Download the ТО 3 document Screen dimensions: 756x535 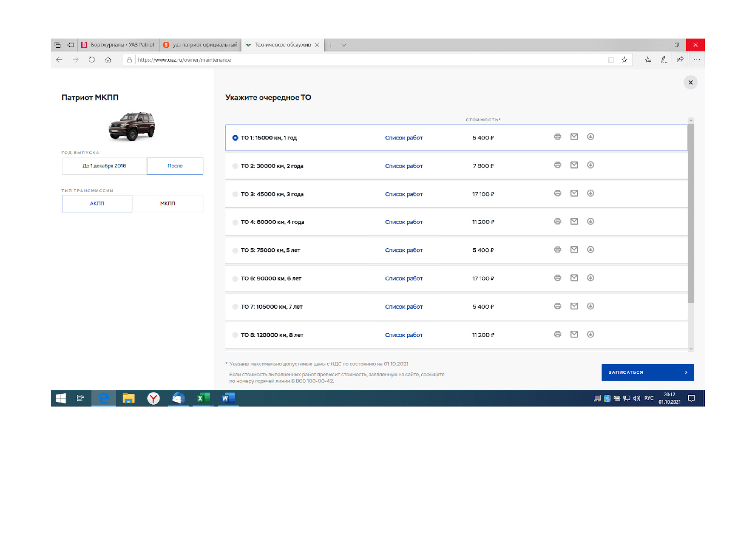coord(591,193)
